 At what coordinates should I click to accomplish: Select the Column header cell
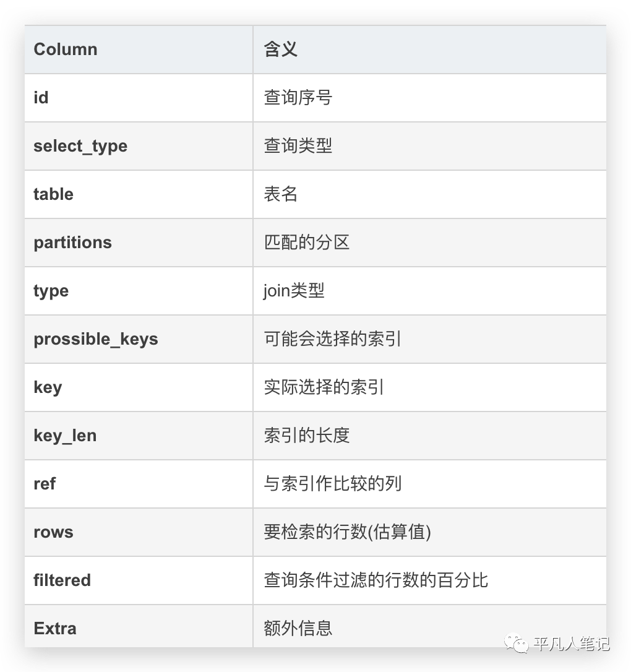point(139,50)
